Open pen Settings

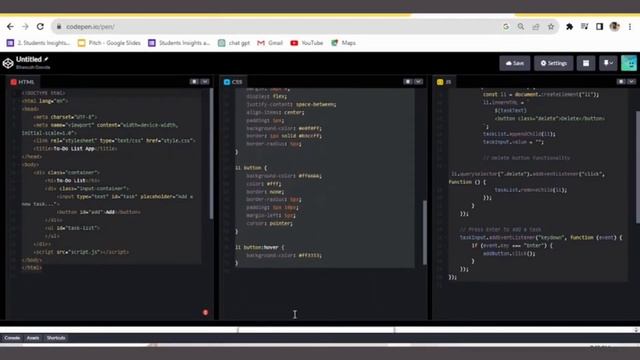[553, 63]
